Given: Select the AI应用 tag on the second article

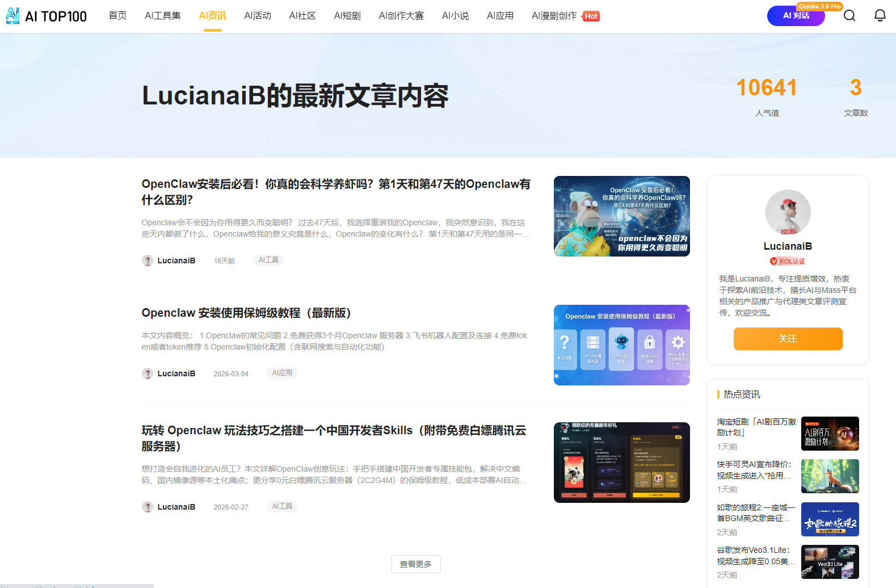Looking at the screenshot, I should [x=282, y=373].
